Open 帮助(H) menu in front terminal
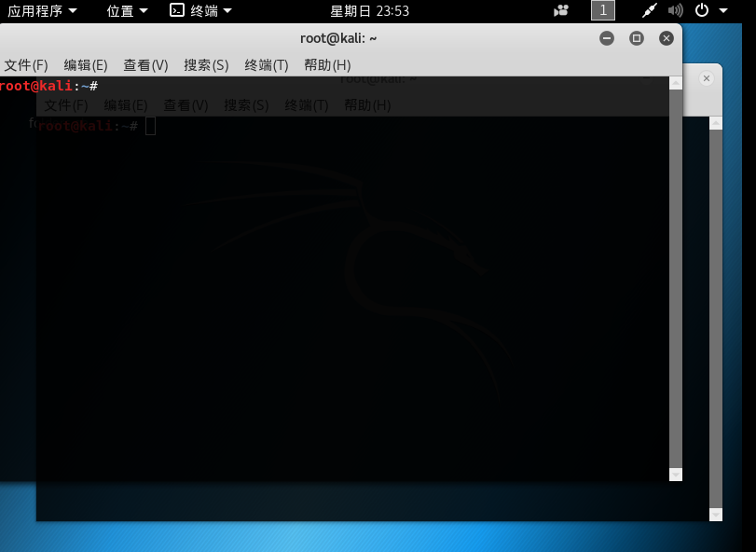This screenshot has width=756, height=552. coord(327,65)
